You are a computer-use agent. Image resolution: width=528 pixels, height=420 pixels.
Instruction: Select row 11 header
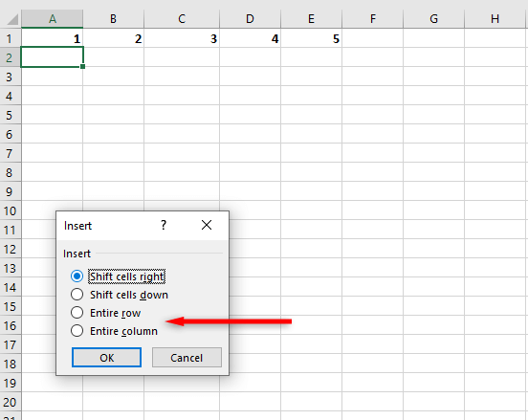click(x=11, y=230)
